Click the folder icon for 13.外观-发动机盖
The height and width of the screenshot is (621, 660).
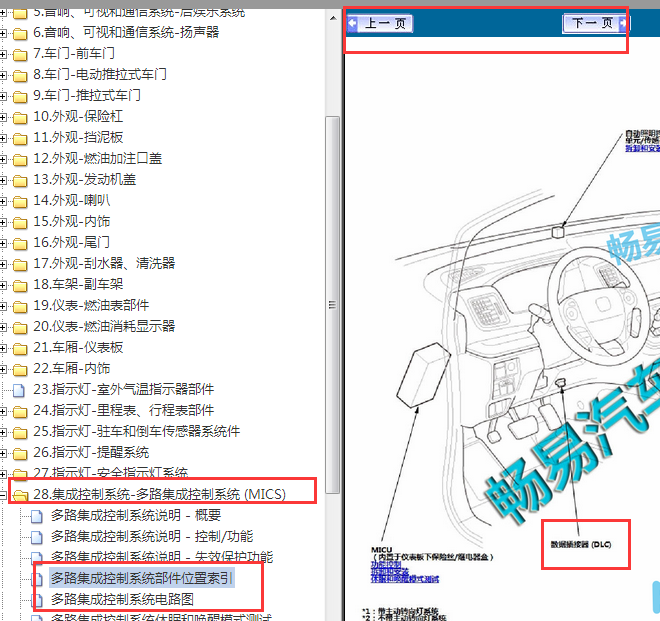(x=20, y=181)
